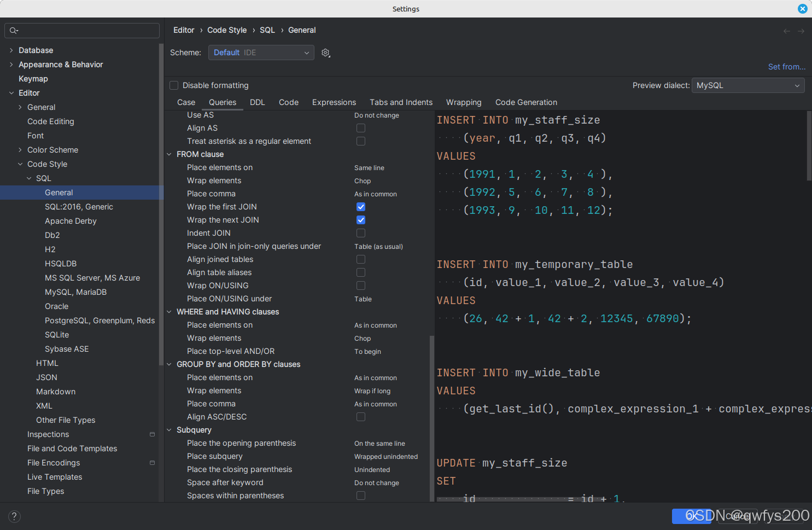Click the search magnifier icon
The image size is (812, 530).
coord(14,31)
